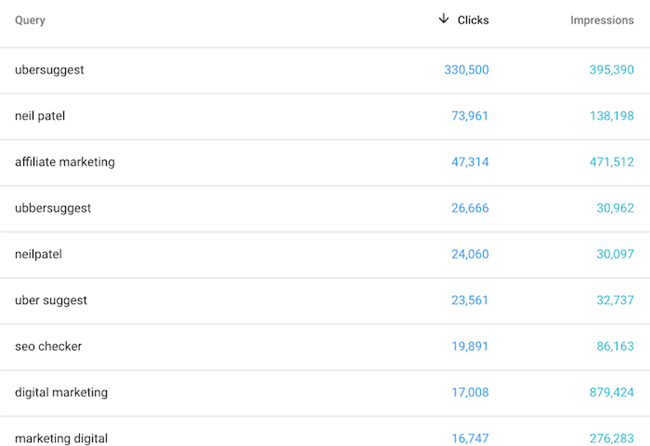The image size is (650, 446).
Task: Open the marketing digital query row
Action: [61, 438]
